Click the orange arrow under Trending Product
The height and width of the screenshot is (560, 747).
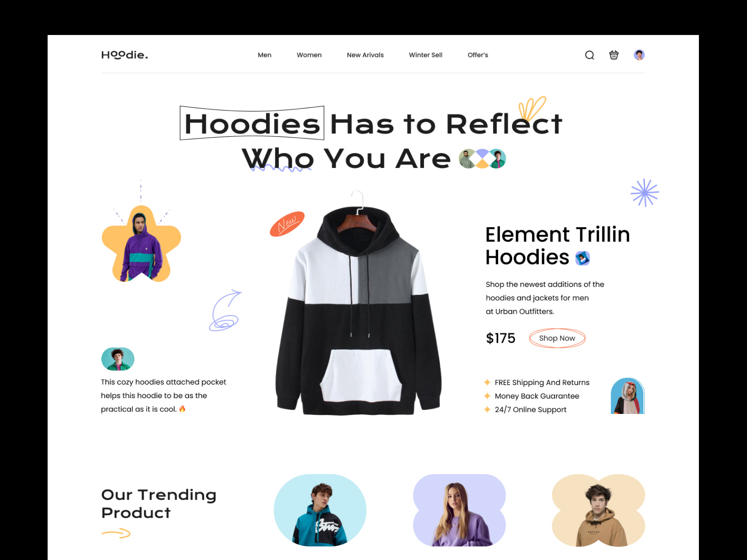(116, 533)
